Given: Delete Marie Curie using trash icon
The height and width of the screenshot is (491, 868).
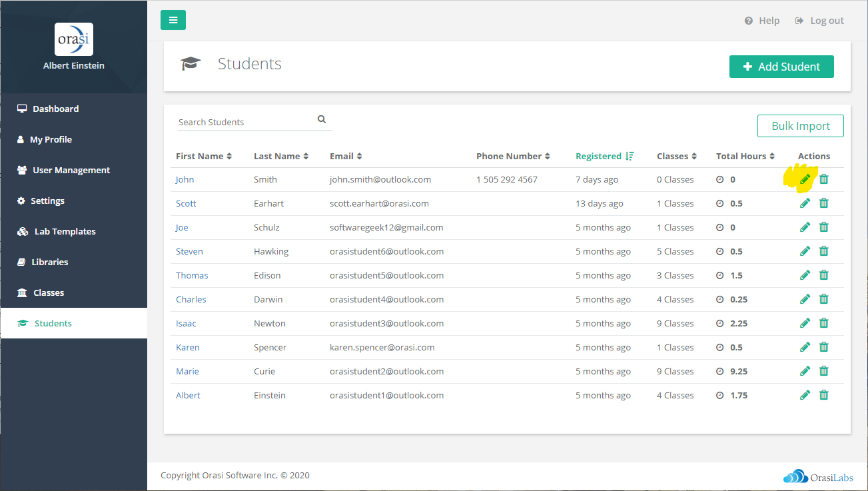Looking at the screenshot, I should coord(824,371).
